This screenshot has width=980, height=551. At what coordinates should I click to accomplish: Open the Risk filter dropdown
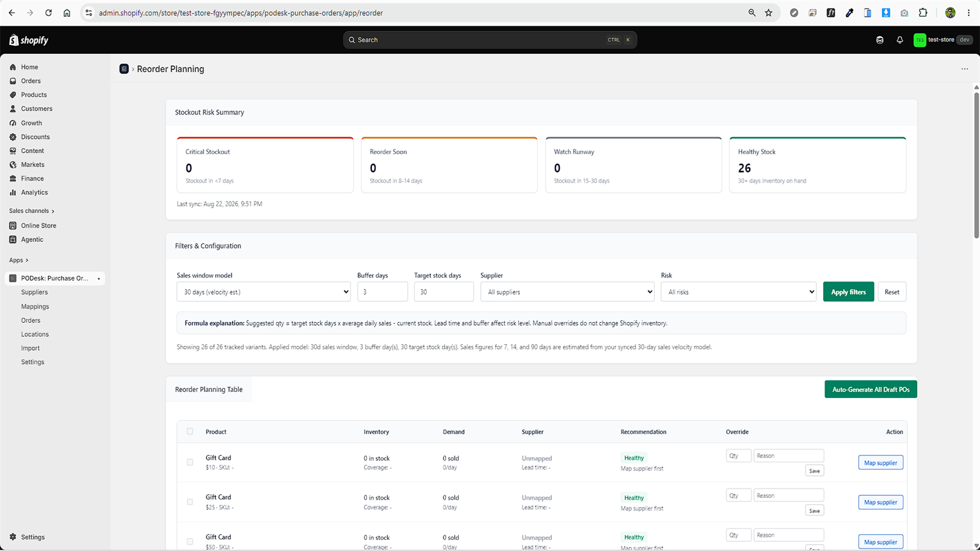pyautogui.click(x=739, y=292)
